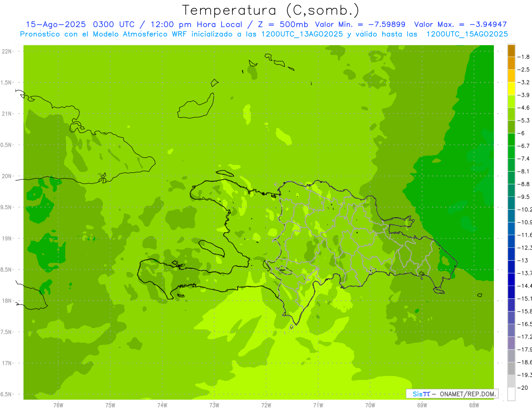Click the "68W" longitude label

[473, 405]
